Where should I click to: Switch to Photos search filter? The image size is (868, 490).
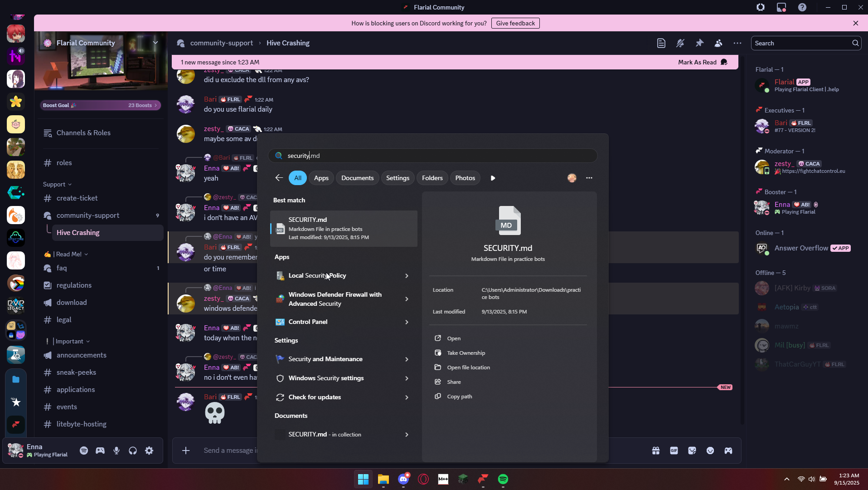click(465, 178)
